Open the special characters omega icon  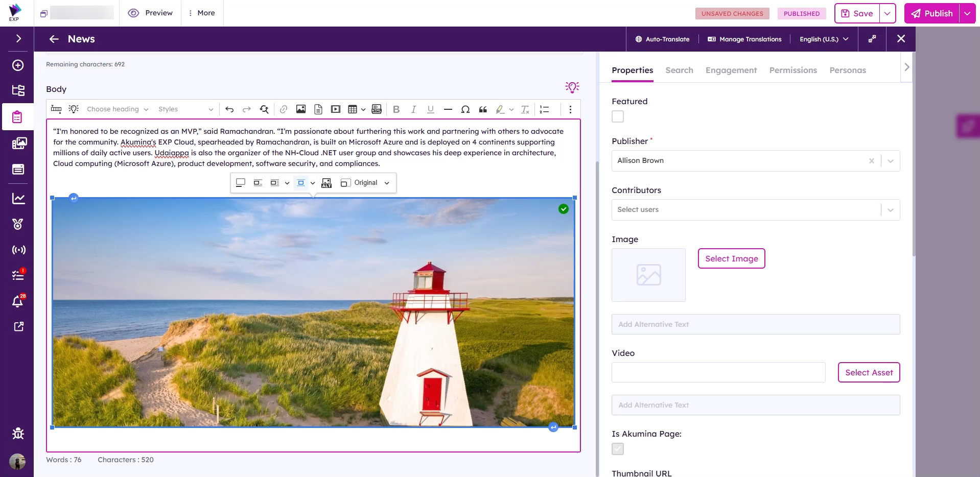click(x=465, y=109)
